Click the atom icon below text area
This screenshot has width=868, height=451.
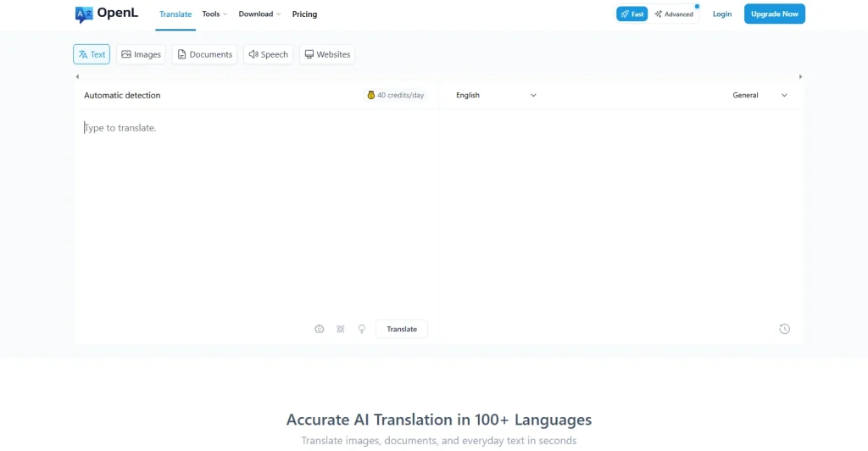[341, 329]
